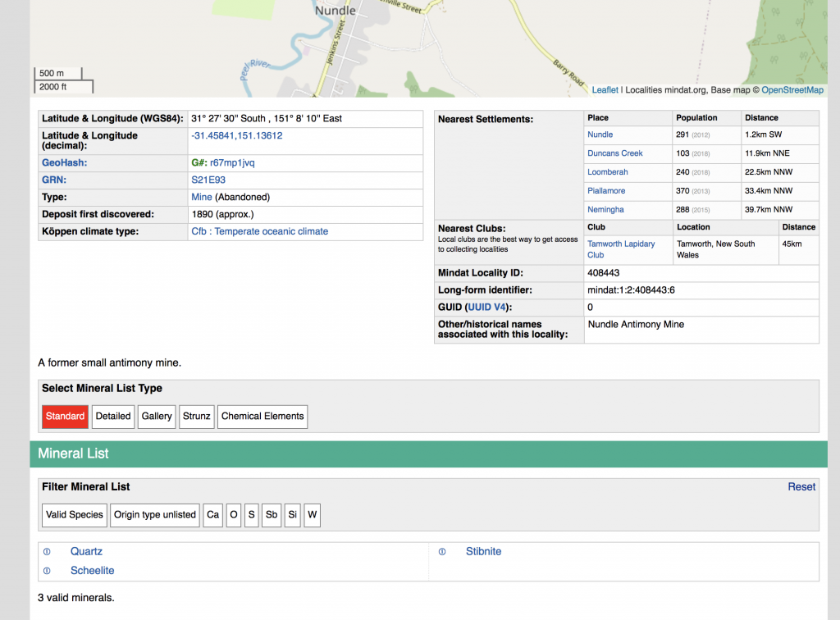This screenshot has height=620, width=840.
Task: Select the Standard mineral list type
Action: point(65,417)
